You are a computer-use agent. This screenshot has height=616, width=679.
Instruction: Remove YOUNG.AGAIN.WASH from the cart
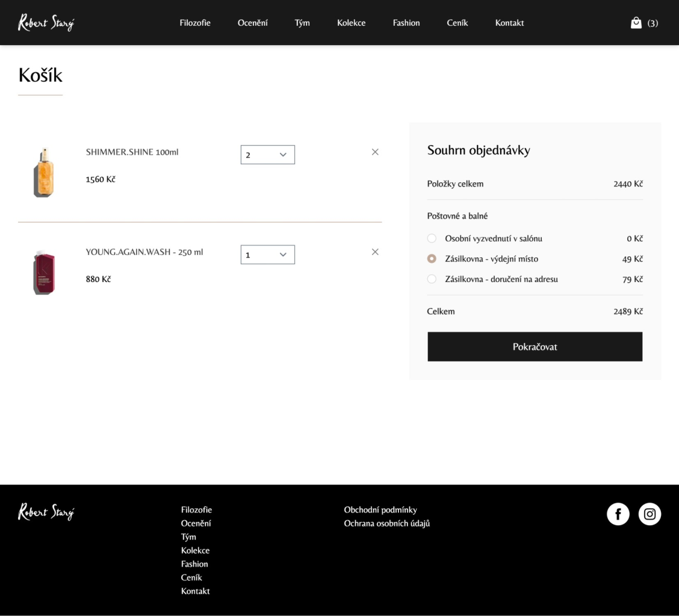375,252
